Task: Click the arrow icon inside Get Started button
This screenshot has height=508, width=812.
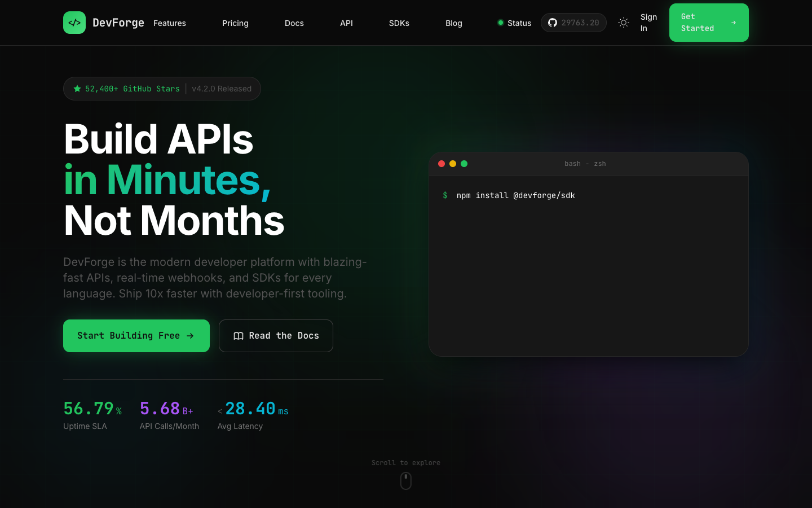Action: pyautogui.click(x=734, y=23)
